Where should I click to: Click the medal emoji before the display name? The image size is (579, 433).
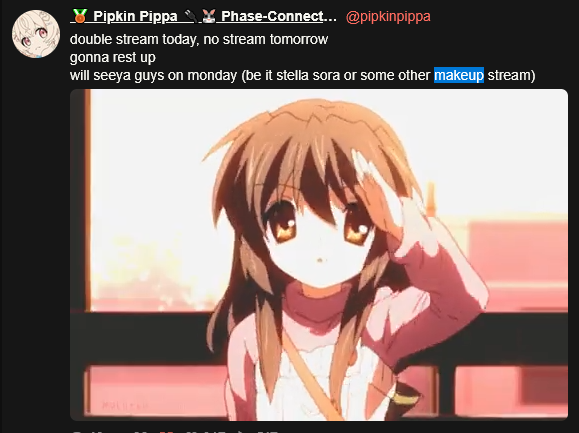[80, 16]
